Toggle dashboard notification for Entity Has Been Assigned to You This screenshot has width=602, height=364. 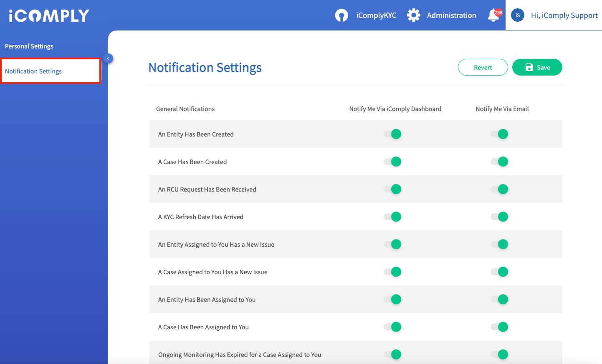pyautogui.click(x=392, y=299)
